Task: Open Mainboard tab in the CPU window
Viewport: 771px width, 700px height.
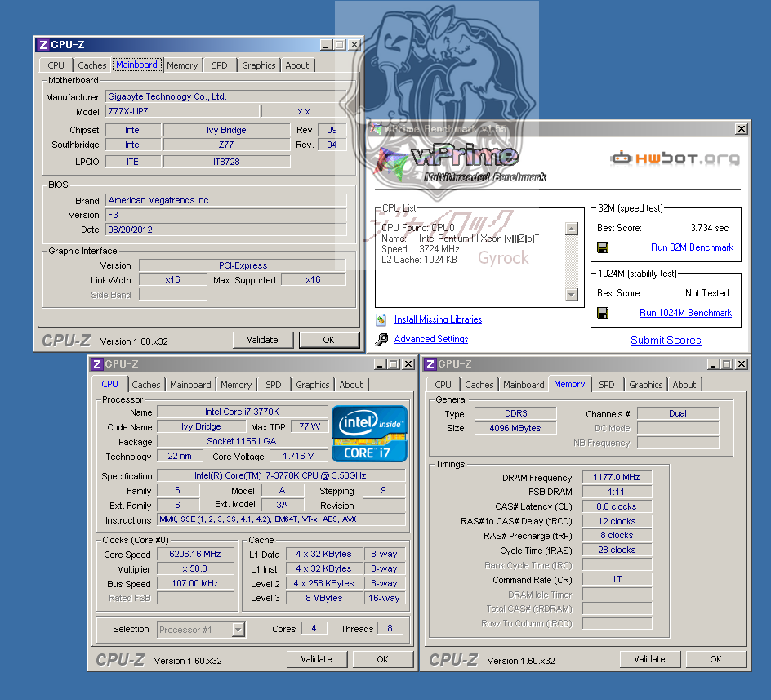Action: [191, 385]
